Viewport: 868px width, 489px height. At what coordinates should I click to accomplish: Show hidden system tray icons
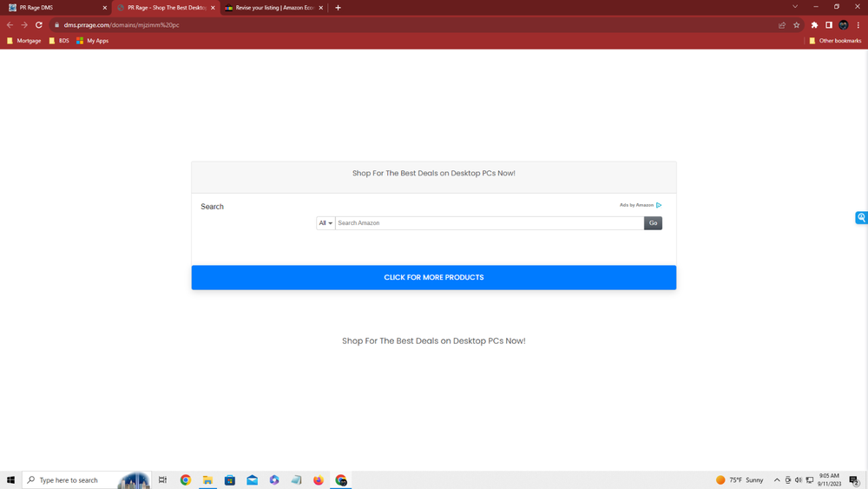[777, 480]
